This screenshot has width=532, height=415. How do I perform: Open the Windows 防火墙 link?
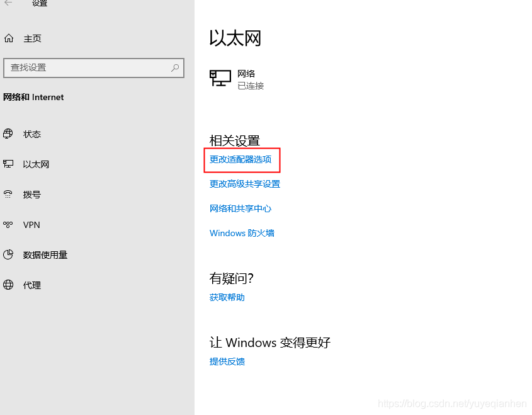(242, 233)
